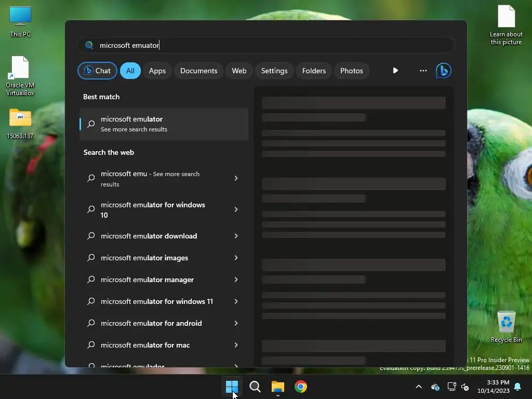The height and width of the screenshot is (399, 532).
Task: Click the 3:33 PM clock and date
Action: coord(494,387)
